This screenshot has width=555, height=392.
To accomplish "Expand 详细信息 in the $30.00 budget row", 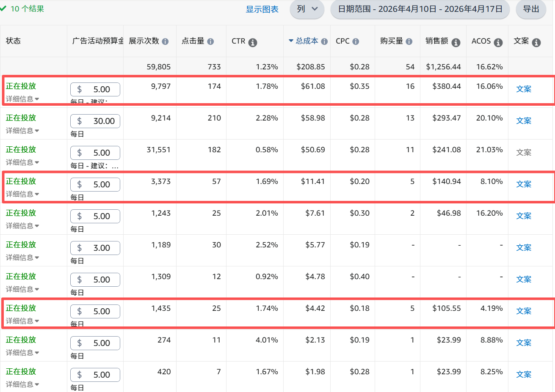I will click(x=22, y=131).
